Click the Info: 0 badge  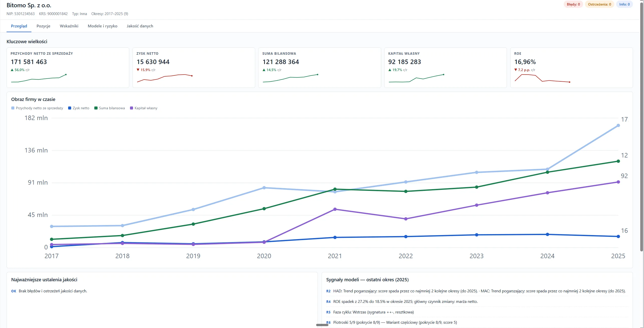pyautogui.click(x=624, y=4)
